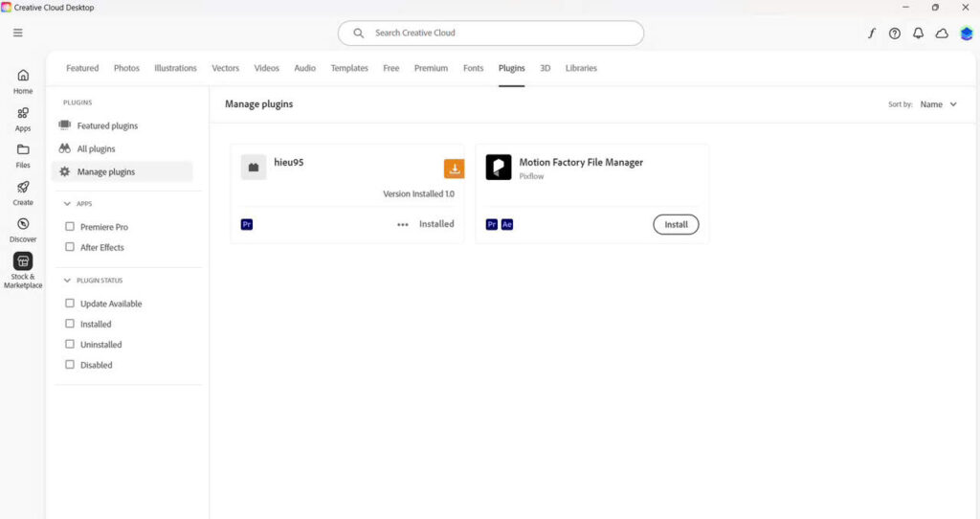Switch to the 3D tab
Image resolution: width=980 pixels, height=519 pixels.
[x=546, y=68]
